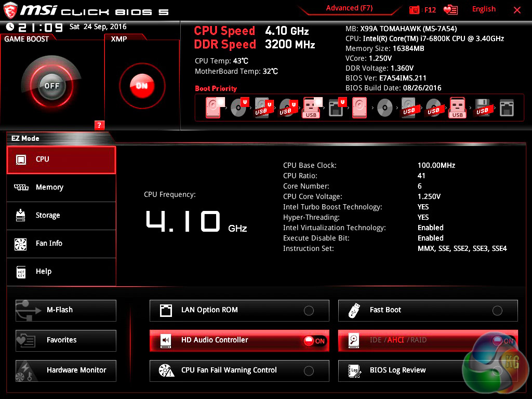The image size is (532, 399).
Task: Click the F12 screenshot camera icon
Action: tap(414, 10)
